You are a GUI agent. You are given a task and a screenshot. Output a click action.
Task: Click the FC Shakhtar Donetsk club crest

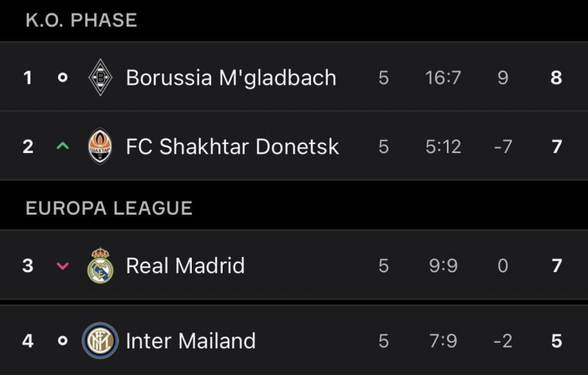pos(100,146)
